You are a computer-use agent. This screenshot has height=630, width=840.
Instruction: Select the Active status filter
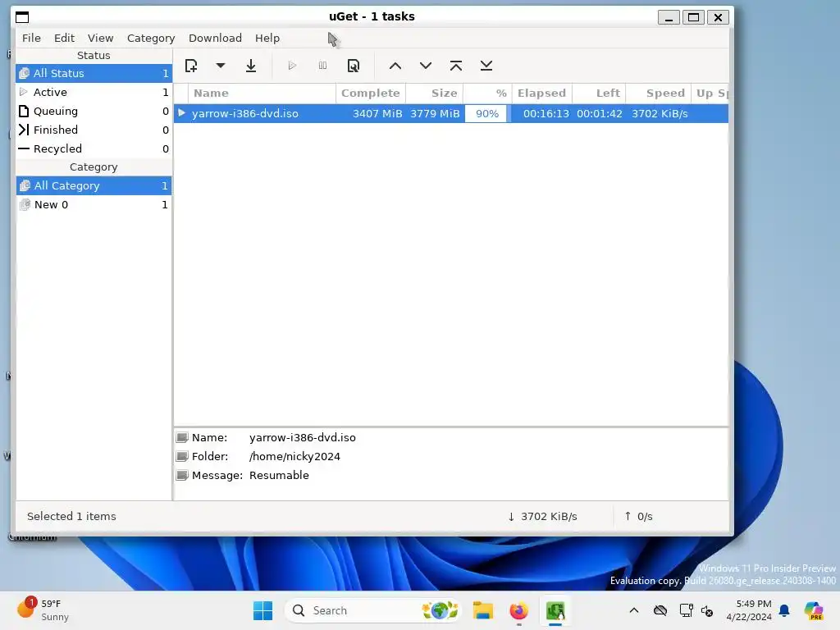(x=94, y=92)
